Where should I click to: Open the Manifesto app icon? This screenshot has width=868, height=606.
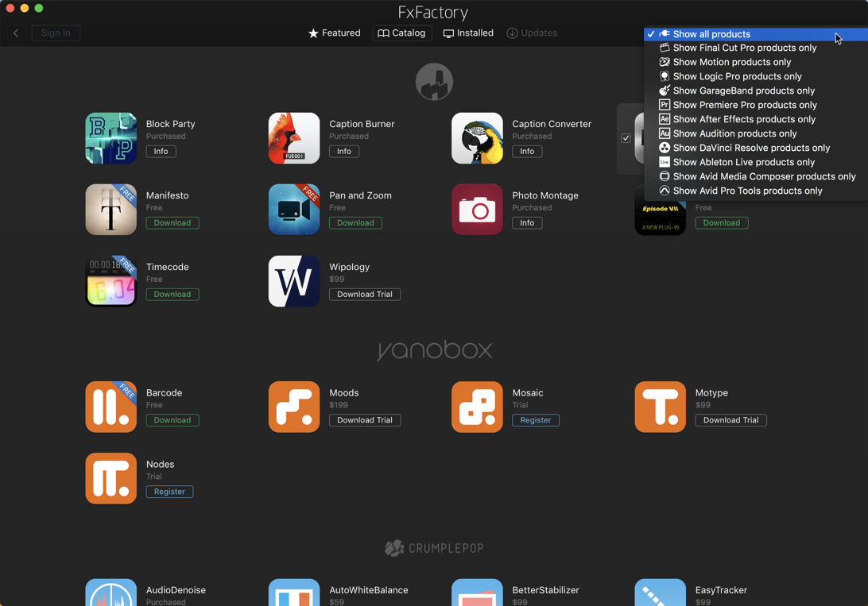(110, 210)
